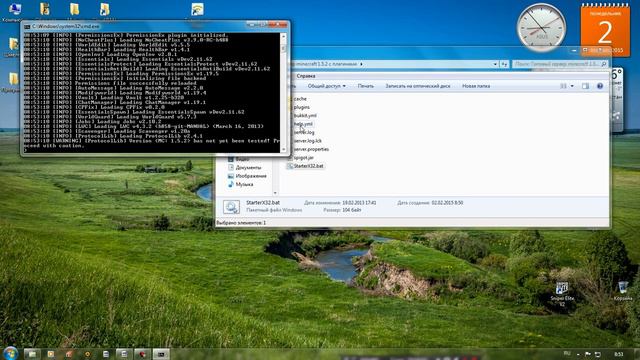Click the view mode icon in Explorer toolbar
This screenshot has width=640, height=360.
click(563, 86)
